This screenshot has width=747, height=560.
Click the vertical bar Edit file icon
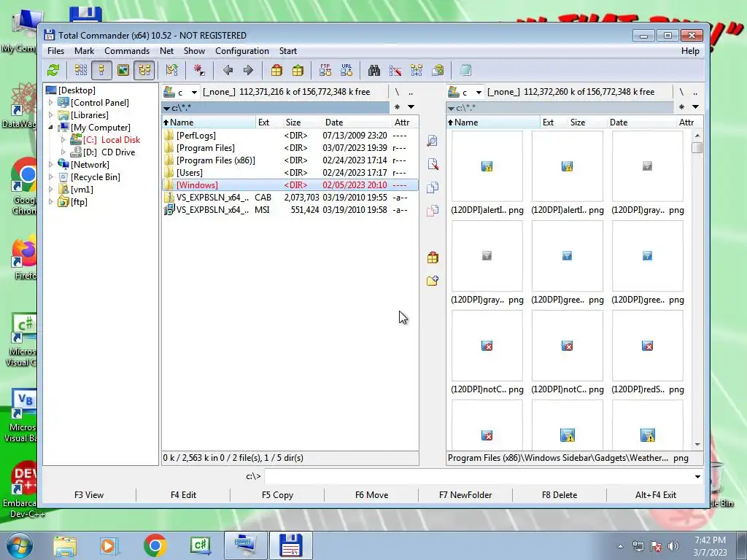[x=432, y=164]
